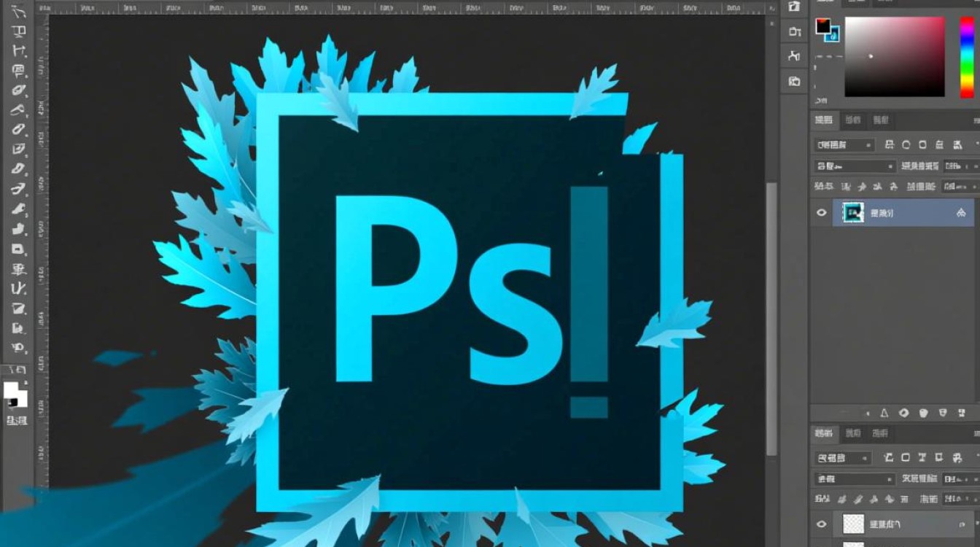This screenshot has height=547, width=980.
Task: Select the third tool from top in left toolbar
Action: [x=18, y=52]
